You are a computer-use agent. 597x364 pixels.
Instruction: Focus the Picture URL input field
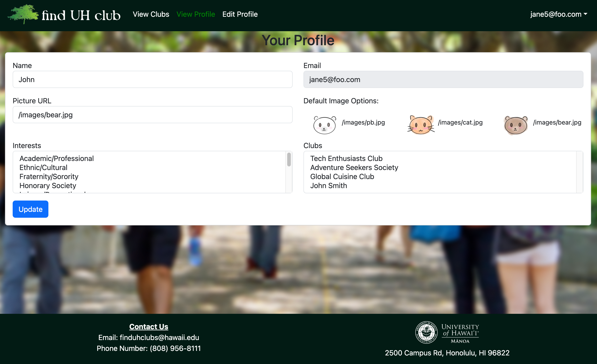152,115
